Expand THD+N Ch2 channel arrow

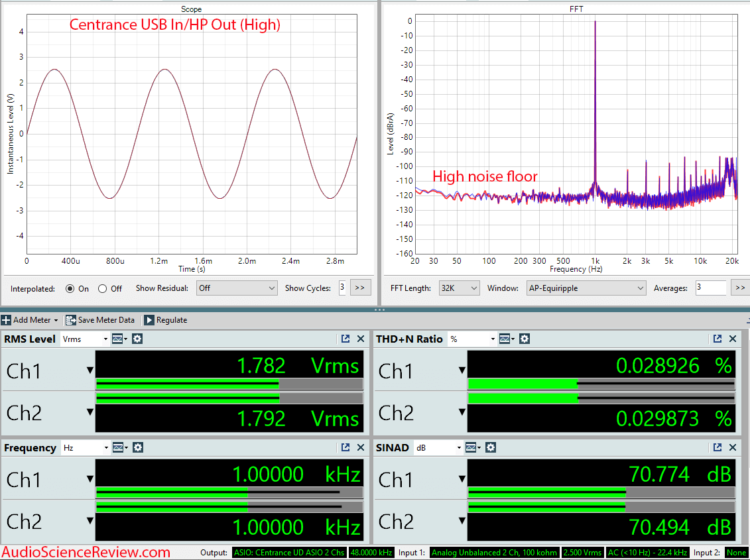click(x=462, y=412)
